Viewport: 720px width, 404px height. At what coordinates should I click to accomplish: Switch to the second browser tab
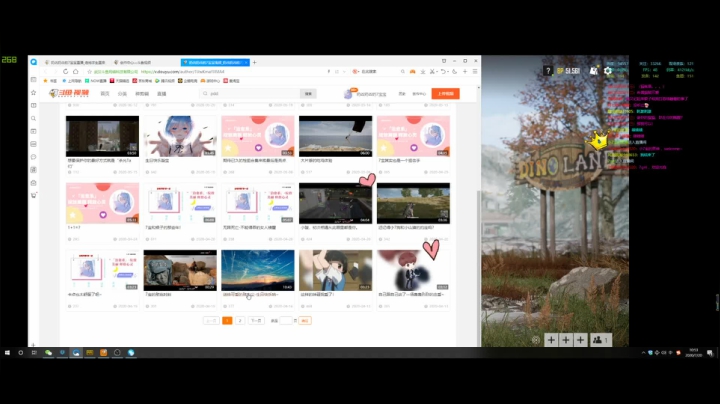coord(133,62)
